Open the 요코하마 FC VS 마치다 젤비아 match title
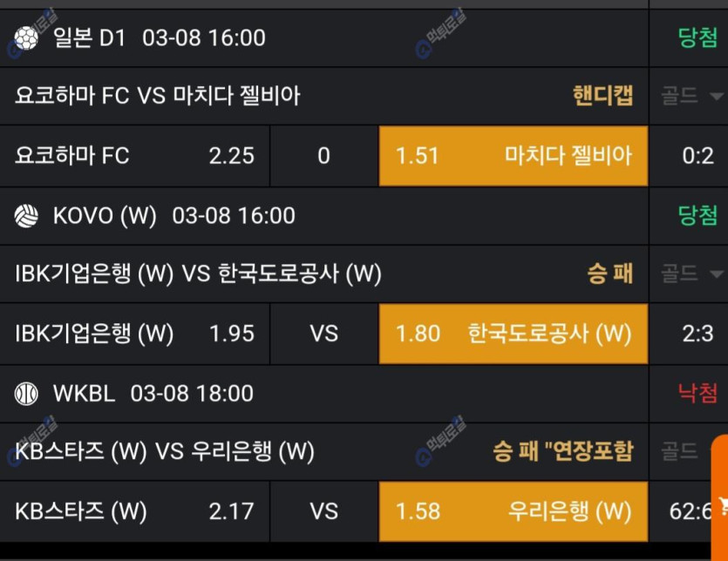Screen dimensions: 728x561 [158, 96]
